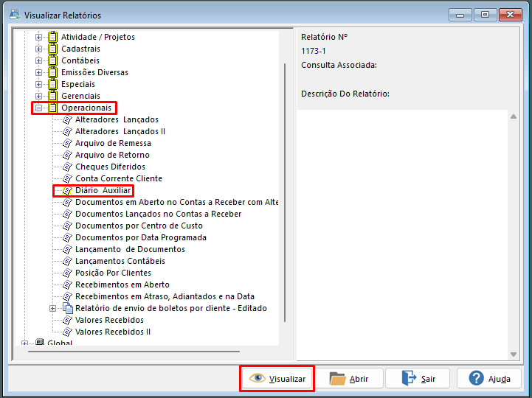Click the report icon of Documentos por Data Programada
The width and height of the screenshot is (532, 398).
68,237
